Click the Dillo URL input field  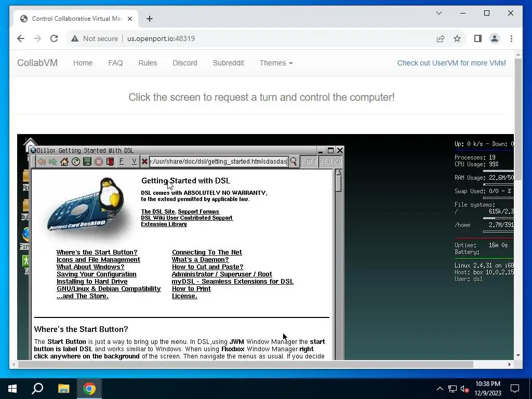pyautogui.click(x=219, y=162)
